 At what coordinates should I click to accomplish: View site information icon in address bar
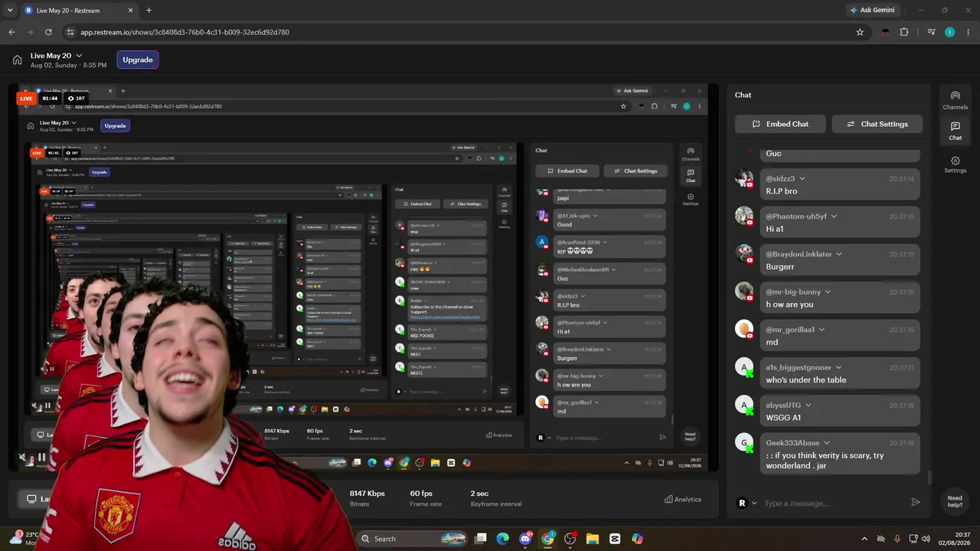coord(70,32)
